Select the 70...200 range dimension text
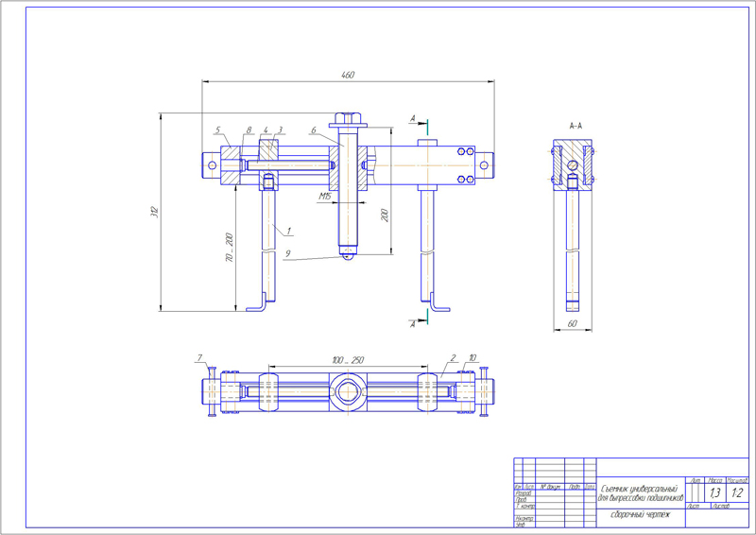 (230, 248)
